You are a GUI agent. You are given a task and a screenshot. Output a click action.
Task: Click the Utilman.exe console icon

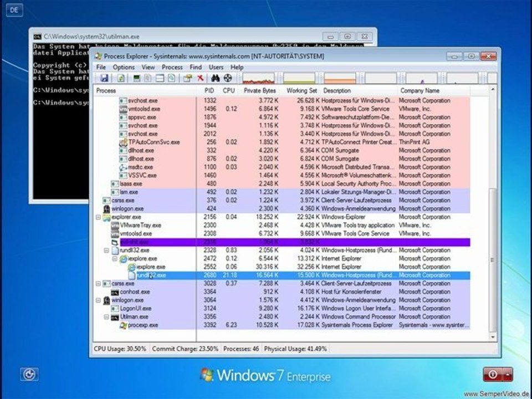pyautogui.click(x=115, y=317)
